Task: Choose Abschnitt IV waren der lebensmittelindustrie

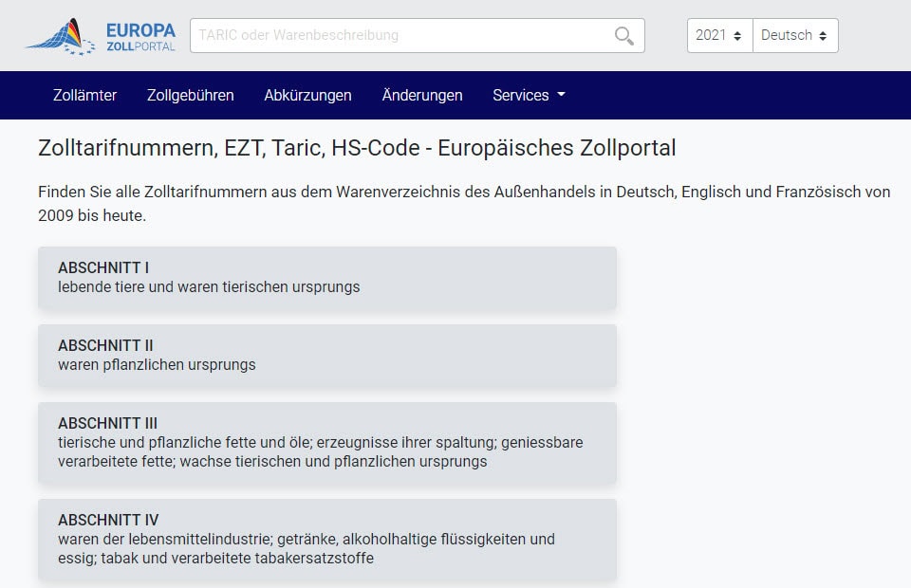Action: (327, 540)
